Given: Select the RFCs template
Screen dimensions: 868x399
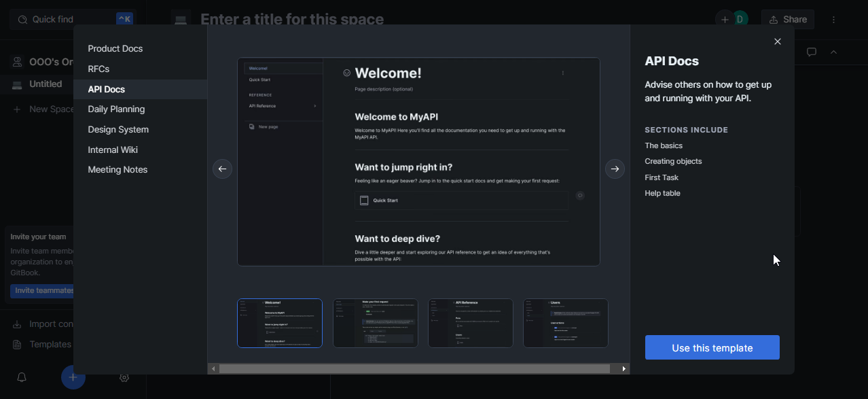Looking at the screenshot, I should (98, 69).
